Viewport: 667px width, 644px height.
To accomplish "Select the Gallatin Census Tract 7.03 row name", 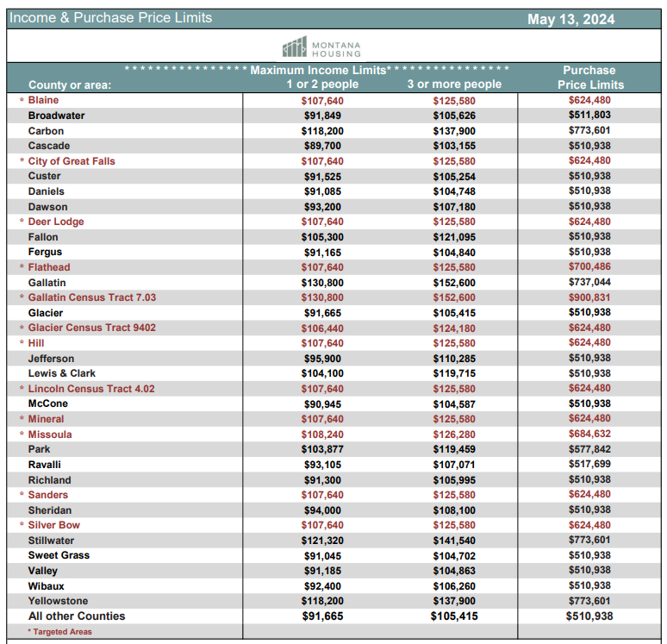I will (x=92, y=297).
